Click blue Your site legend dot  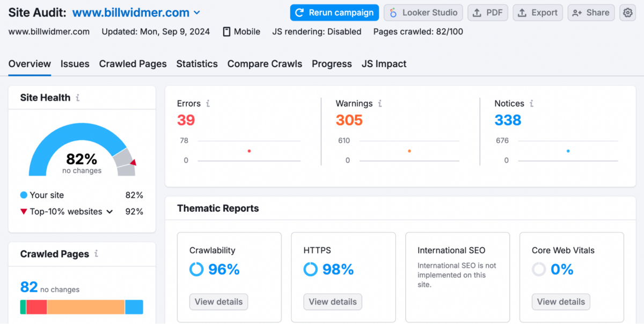[x=24, y=195]
